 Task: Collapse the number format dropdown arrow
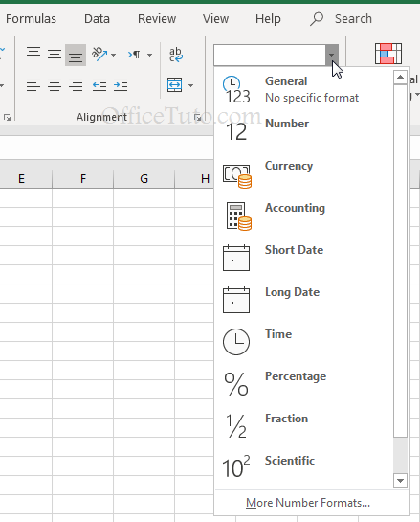332,55
